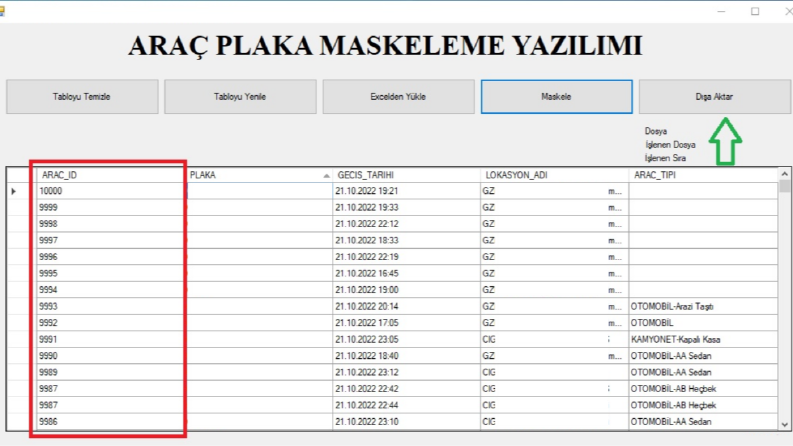Click the OTOMOBİL cell in row 9992
The height and width of the screenshot is (446, 793).
click(703, 323)
